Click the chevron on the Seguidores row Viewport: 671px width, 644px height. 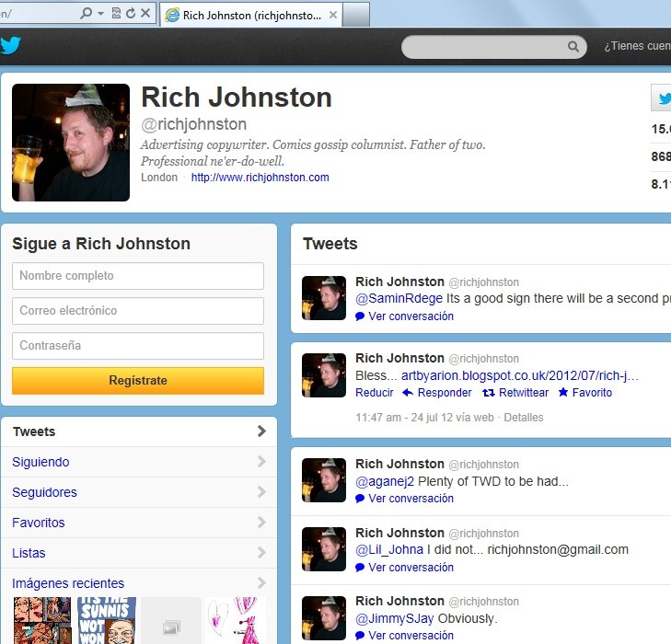pyautogui.click(x=261, y=492)
